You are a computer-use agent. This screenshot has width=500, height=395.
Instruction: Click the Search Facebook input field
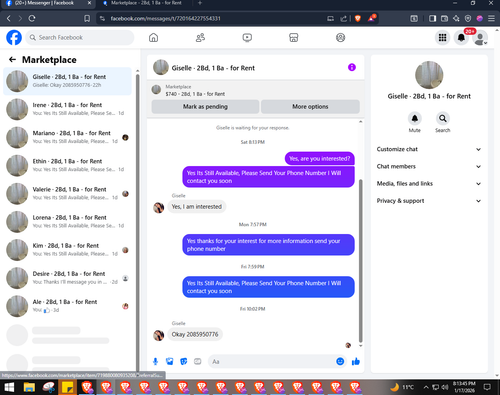(80, 38)
